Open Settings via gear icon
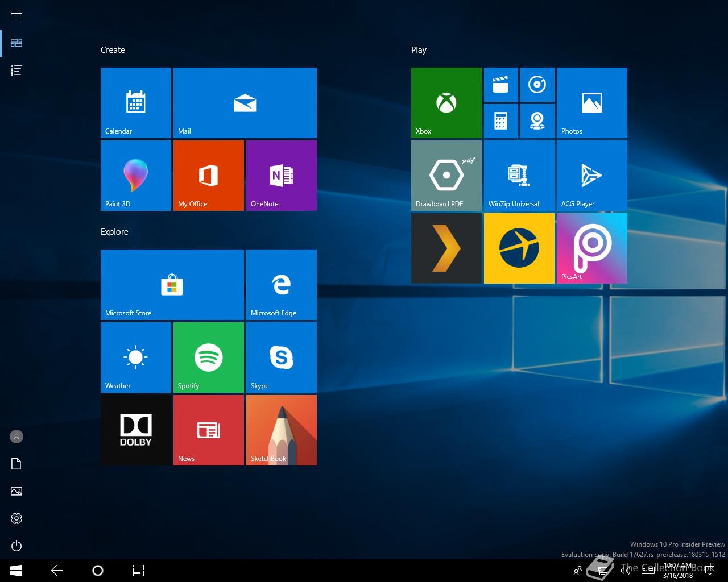 pyautogui.click(x=16, y=518)
